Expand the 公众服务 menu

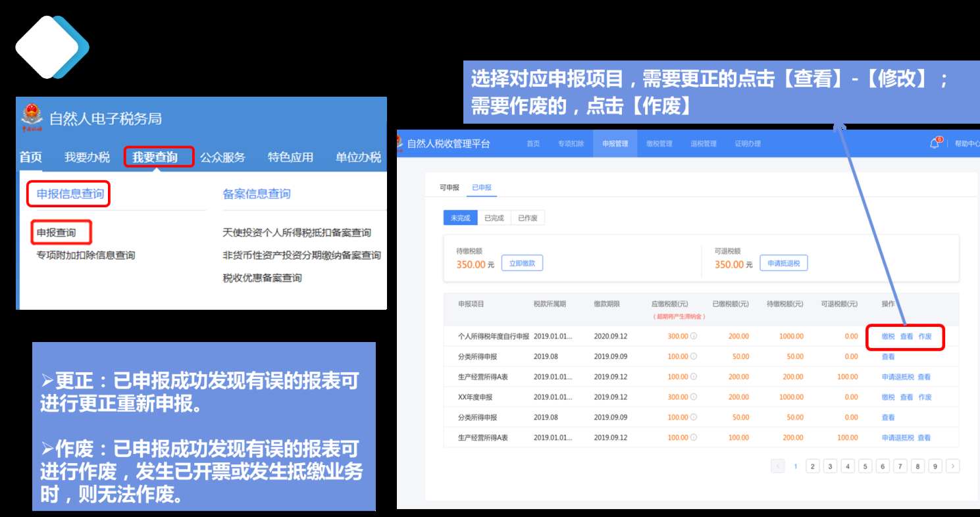click(x=222, y=157)
